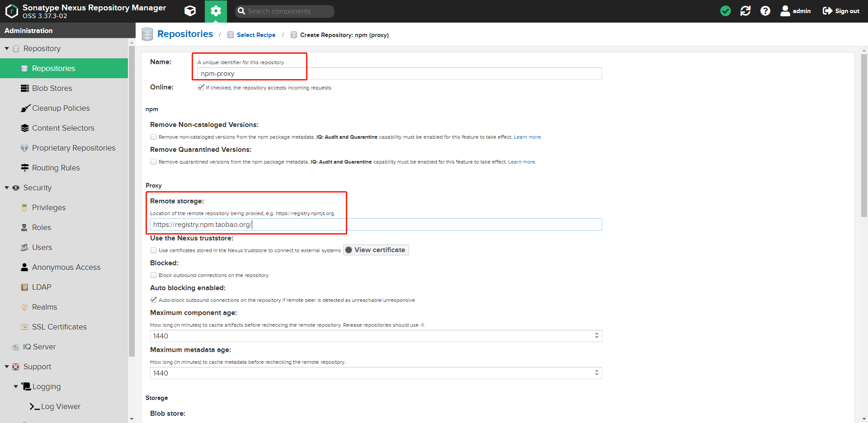Collapse the Support tree section
This screenshot has width=868, height=423.
tap(7, 367)
